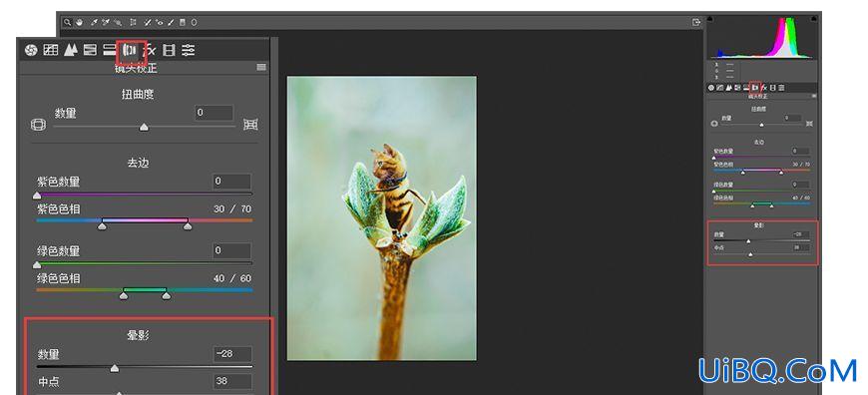
Task: Open the Tone Curve panel tab
Action: click(50, 50)
